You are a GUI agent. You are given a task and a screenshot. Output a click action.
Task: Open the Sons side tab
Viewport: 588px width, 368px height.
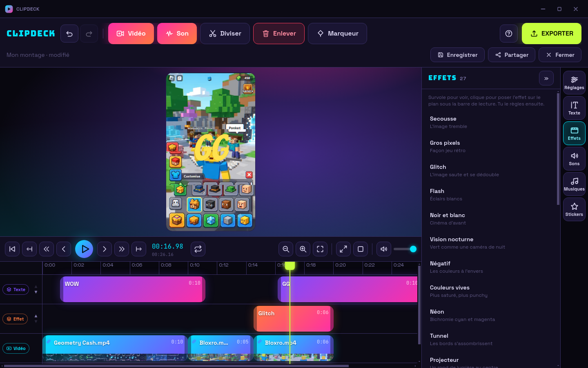(574, 159)
